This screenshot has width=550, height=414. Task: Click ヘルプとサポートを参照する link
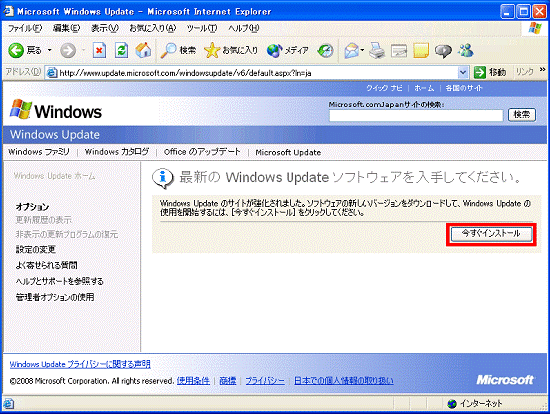60,281
